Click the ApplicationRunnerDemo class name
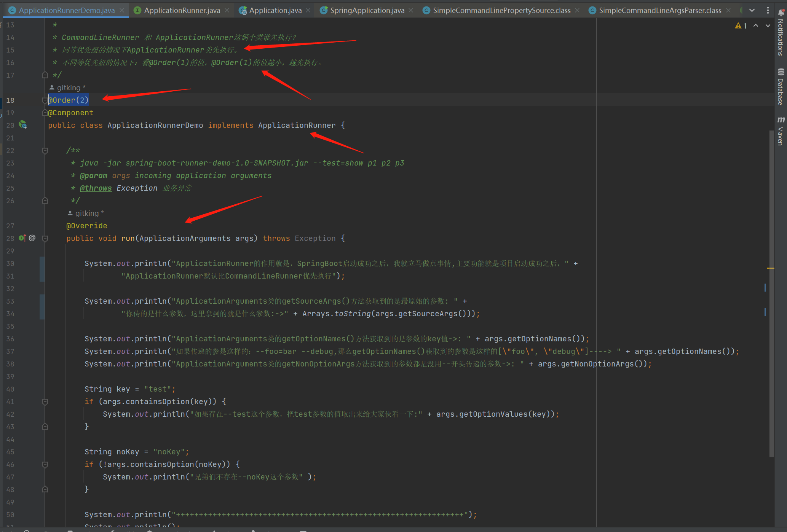Viewport: 787px width, 532px height. (x=155, y=125)
